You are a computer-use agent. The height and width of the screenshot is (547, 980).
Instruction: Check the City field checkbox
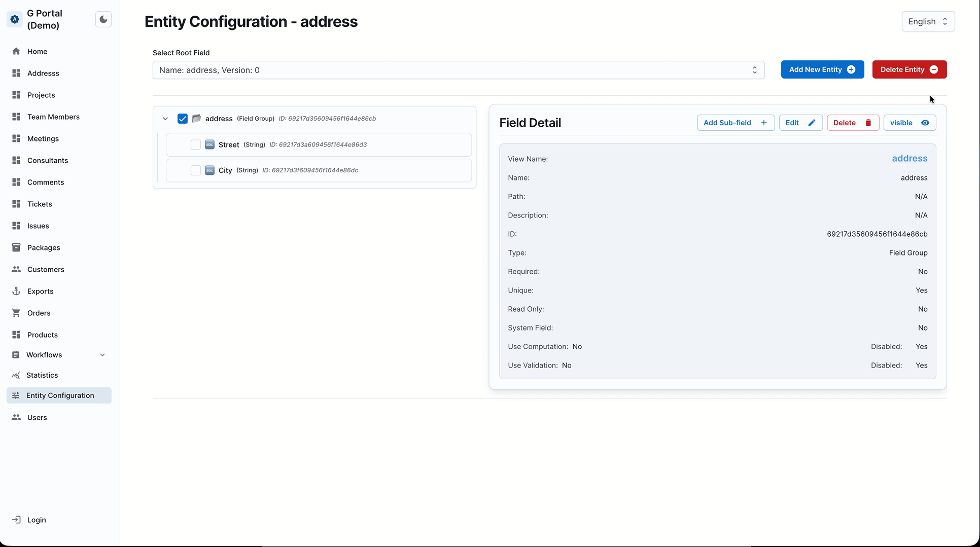(x=196, y=170)
